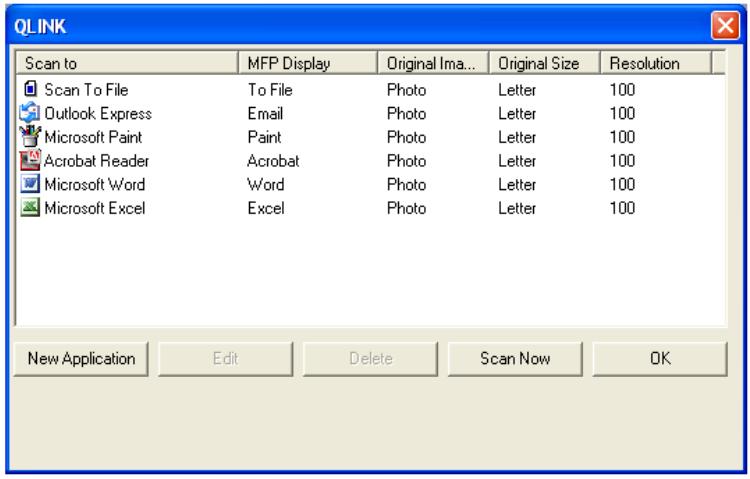
Task: Click the 'Paint' MFP display cell
Action: click(265, 137)
